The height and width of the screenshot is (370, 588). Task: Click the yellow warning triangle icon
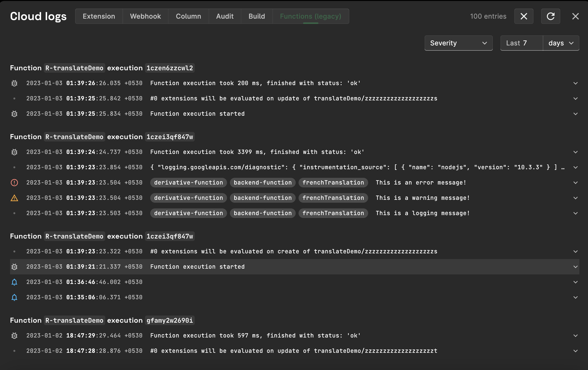coord(14,198)
